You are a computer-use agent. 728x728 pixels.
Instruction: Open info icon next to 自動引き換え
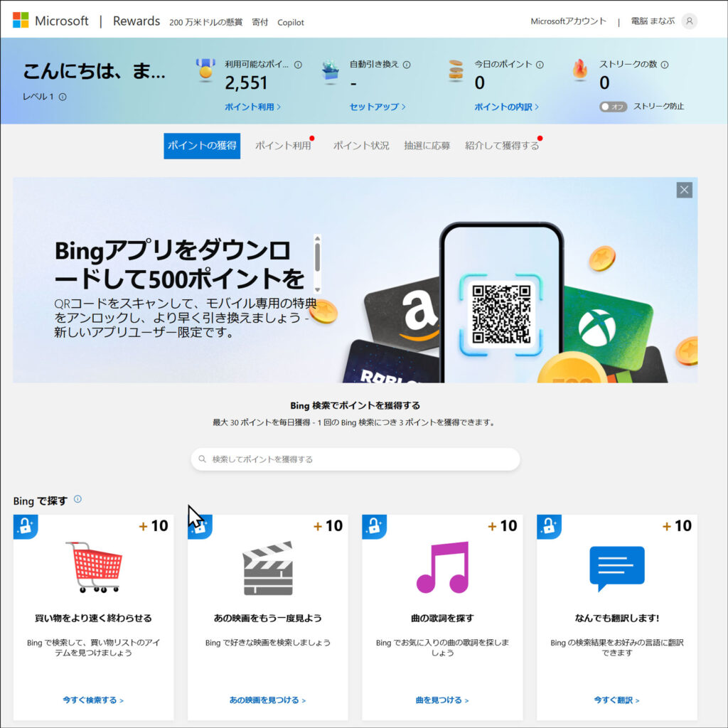407,65
